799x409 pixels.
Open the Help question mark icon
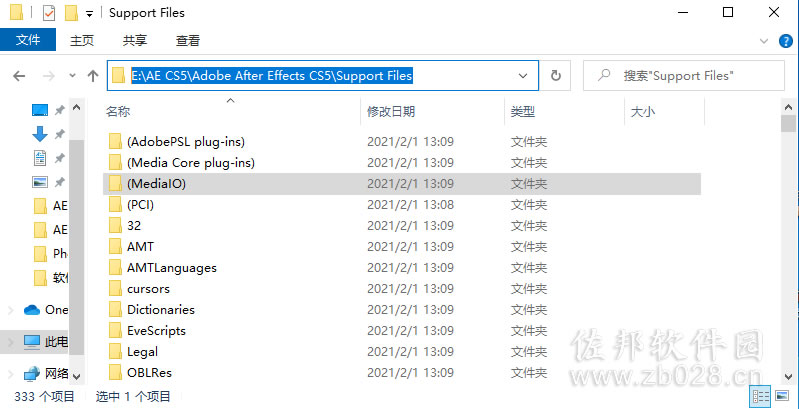786,41
